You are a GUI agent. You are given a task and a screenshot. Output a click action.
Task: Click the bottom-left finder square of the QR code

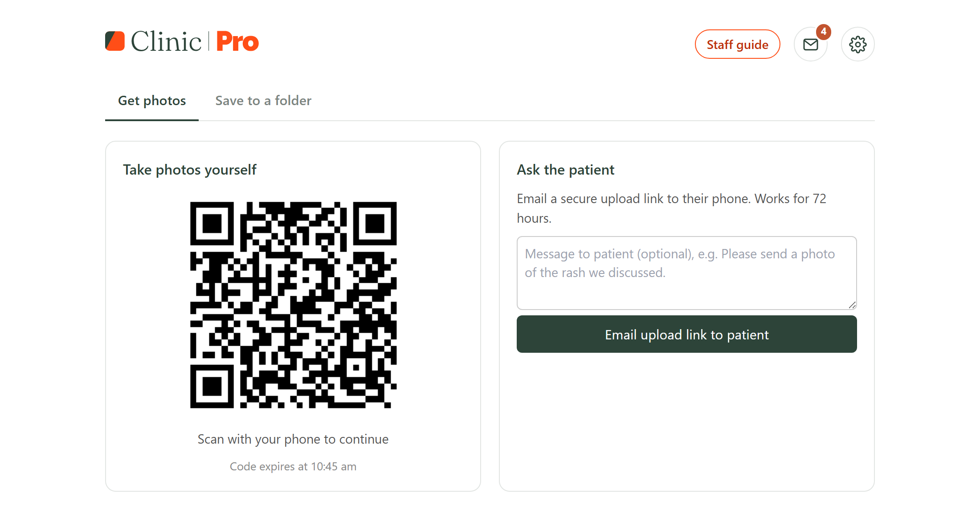pos(212,386)
